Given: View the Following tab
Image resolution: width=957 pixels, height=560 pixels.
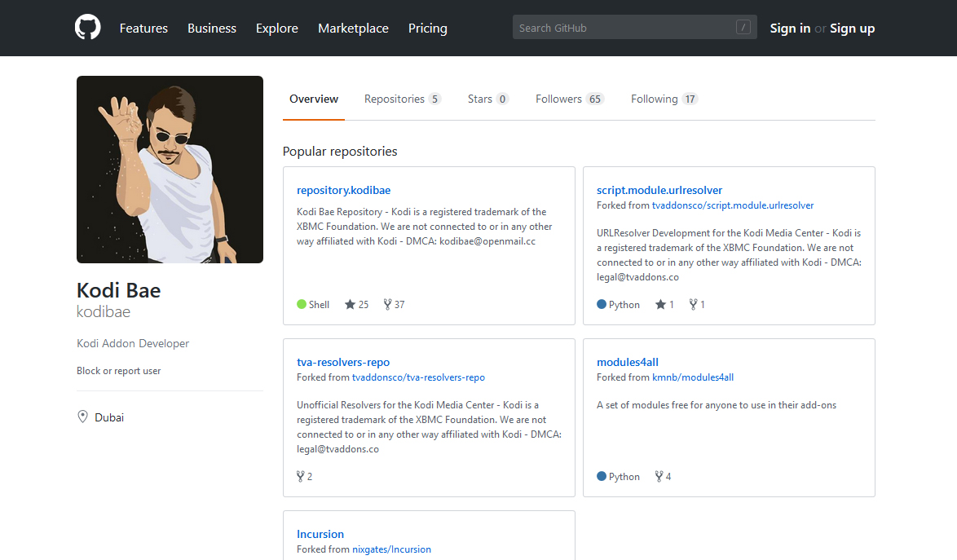Looking at the screenshot, I should tap(664, 99).
